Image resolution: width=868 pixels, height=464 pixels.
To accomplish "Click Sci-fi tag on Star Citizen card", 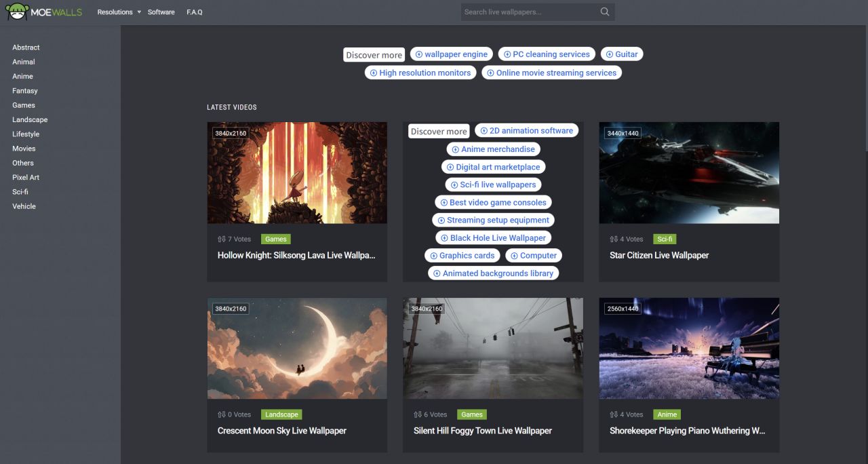I will pyautogui.click(x=665, y=239).
